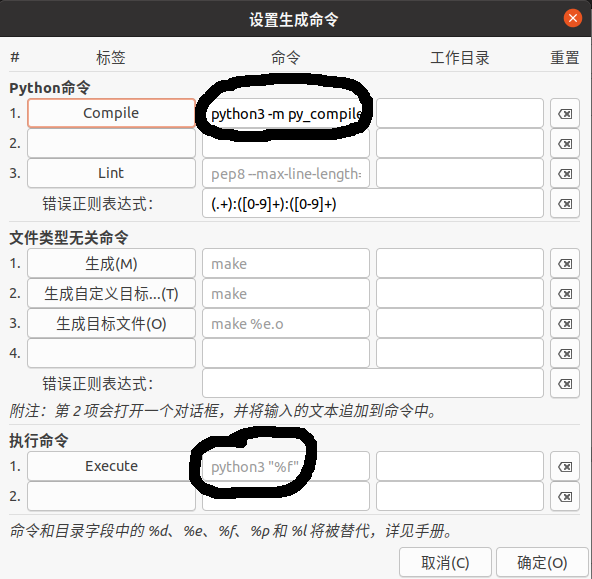
Task: Click the 文件类型无关命令 section heading
Action: (x=69, y=238)
